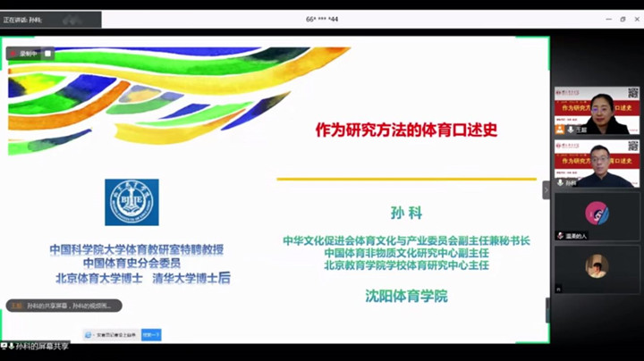Click the meeting ID text in title bar
644x361 pixels.
(322, 19)
